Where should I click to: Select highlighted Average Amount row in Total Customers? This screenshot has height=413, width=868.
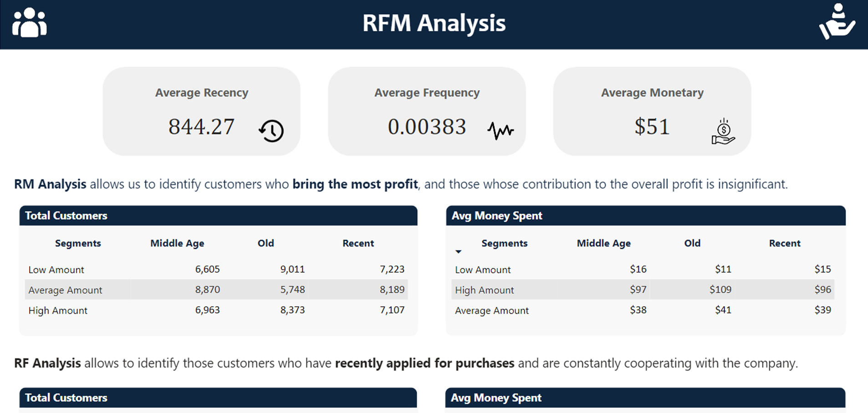65,290
